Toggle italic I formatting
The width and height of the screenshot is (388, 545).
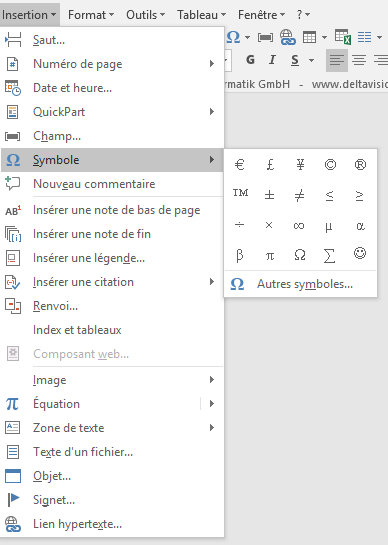click(272, 60)
